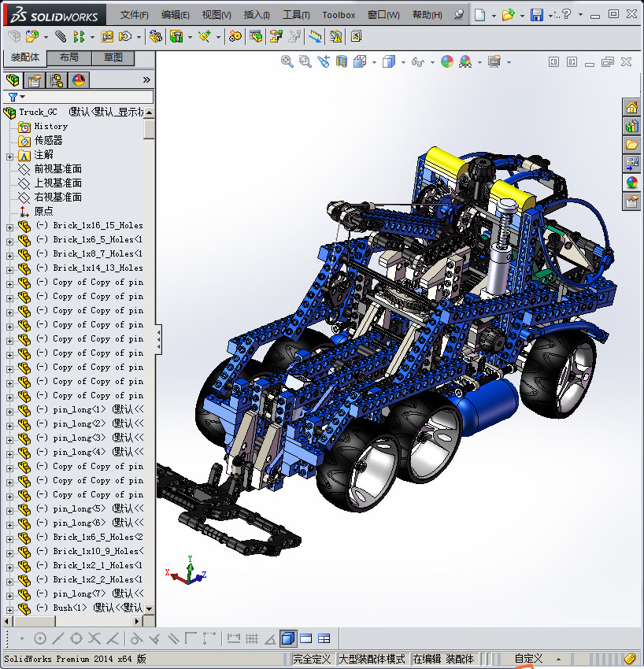This screenshot has height=669, width=644.
Task: Start a New Motion Study
Action: click(x=235, y=37)
